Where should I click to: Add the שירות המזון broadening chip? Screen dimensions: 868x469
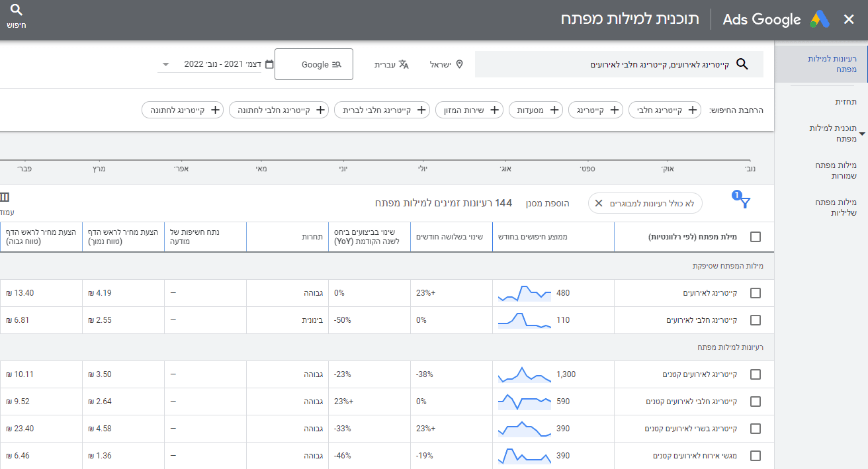[x=469, y=110]
